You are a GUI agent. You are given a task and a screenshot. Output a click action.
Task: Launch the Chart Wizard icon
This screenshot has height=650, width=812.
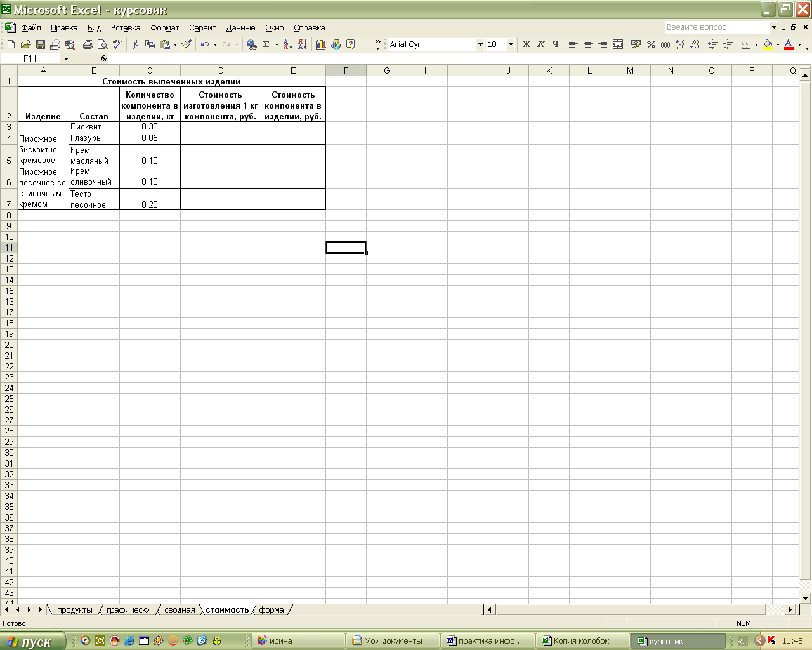[321, 44]
